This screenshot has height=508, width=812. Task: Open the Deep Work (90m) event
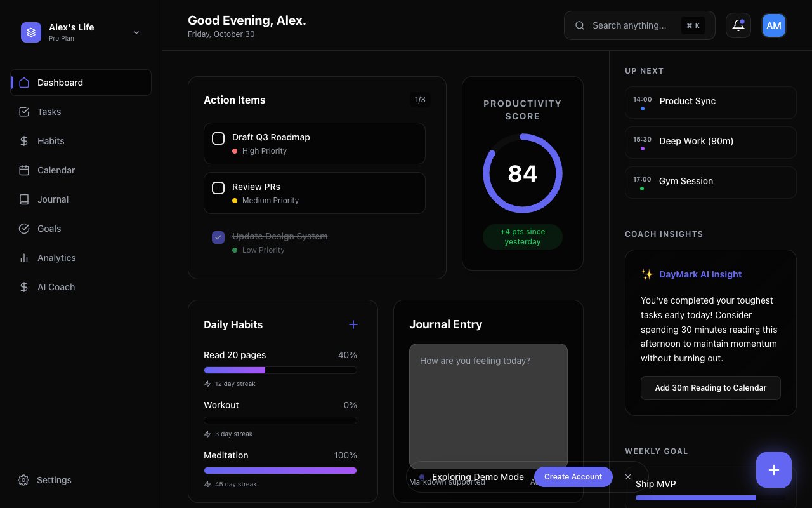pyautogui.click(x=710, y=142)
